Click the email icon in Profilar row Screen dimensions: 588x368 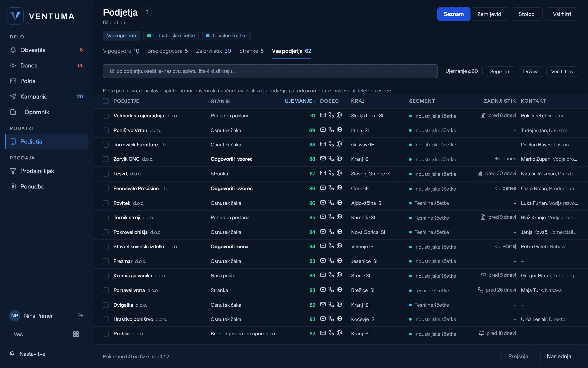(x=323, y=333)
